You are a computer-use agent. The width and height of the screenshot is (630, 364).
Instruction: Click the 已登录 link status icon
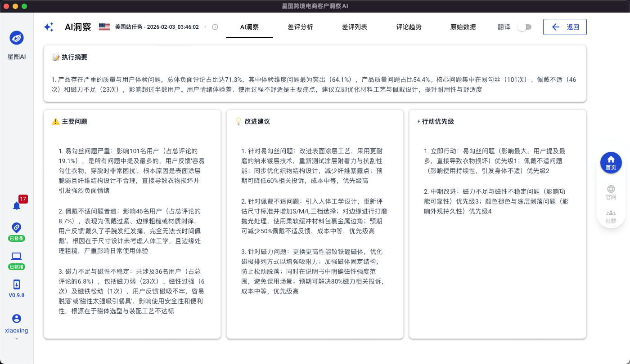point(17,227)
